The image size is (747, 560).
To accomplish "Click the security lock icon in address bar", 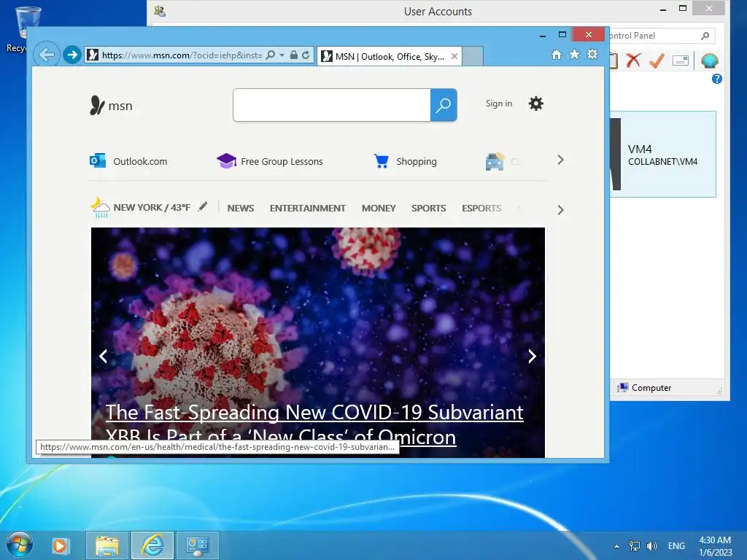I will [294, 55].
